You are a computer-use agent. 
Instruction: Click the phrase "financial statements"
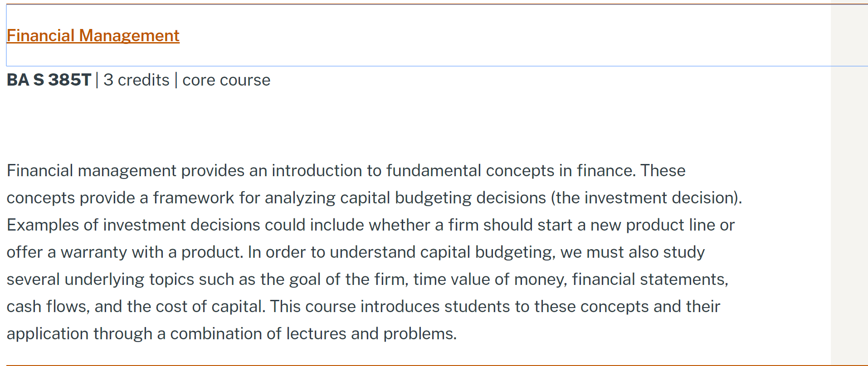click(x=649, y=279)
